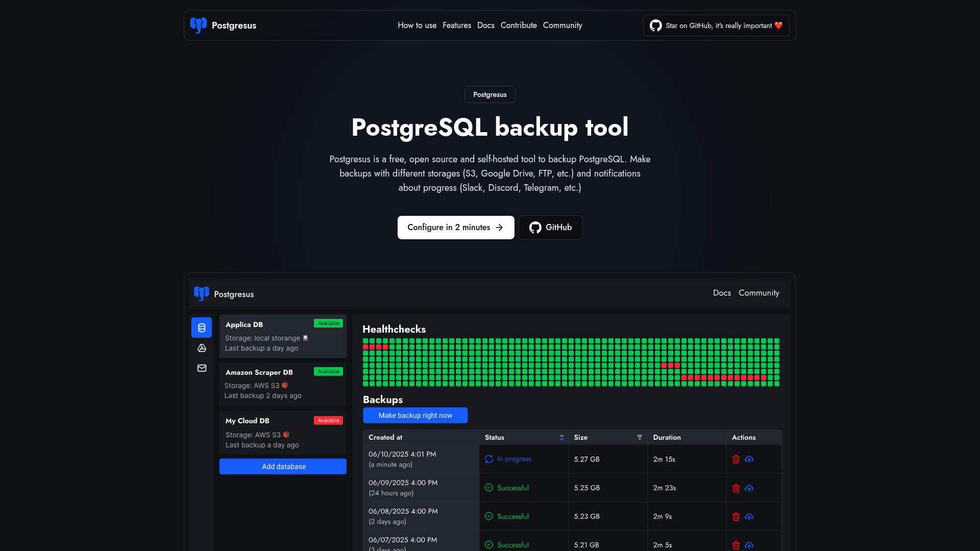
Task: Sort backups by Status column arrows
Action: pos(561,437)
